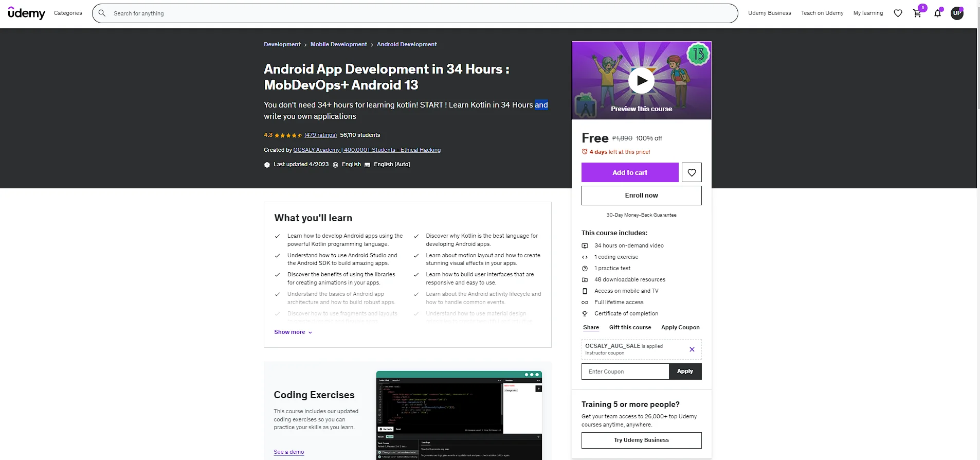Image resolution: width=980 pixels, height=460 pixels.
Task: Open the UP profile avatar
Action: coord(957,13)
